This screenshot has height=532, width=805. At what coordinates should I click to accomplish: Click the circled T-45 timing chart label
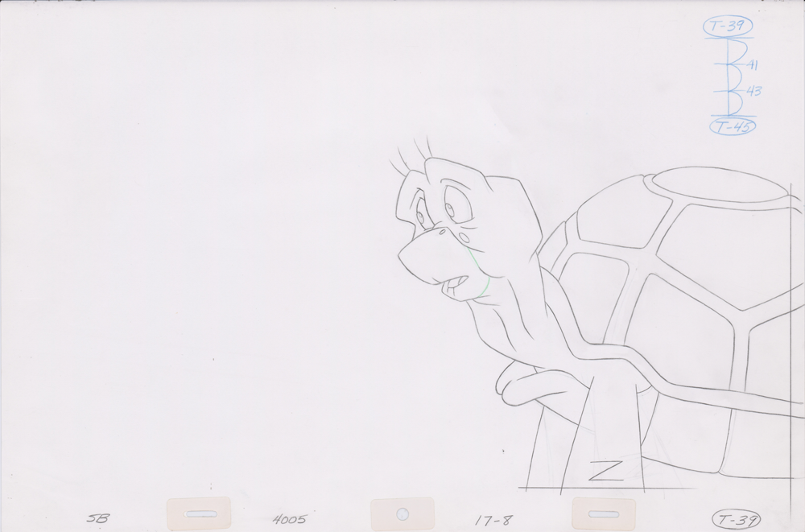click(x=729, y=126)
